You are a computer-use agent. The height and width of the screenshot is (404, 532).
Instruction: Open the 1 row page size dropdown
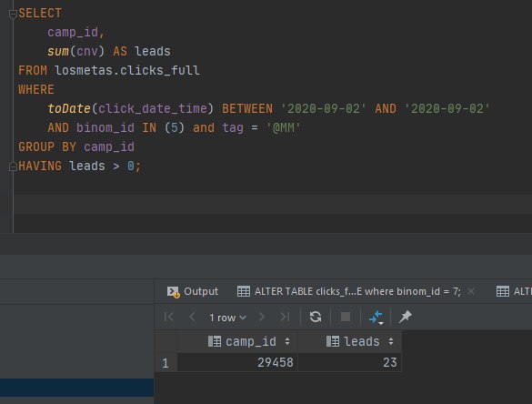(x=227, y=318)
